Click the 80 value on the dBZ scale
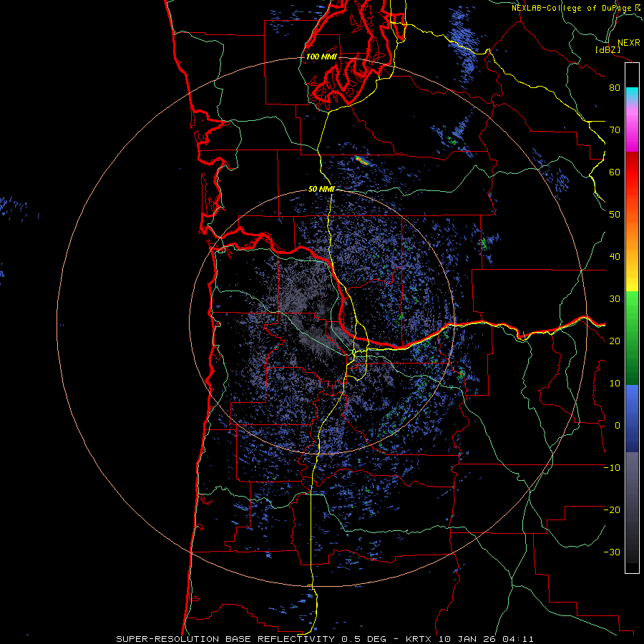The image size is (644, 644). 615,88
